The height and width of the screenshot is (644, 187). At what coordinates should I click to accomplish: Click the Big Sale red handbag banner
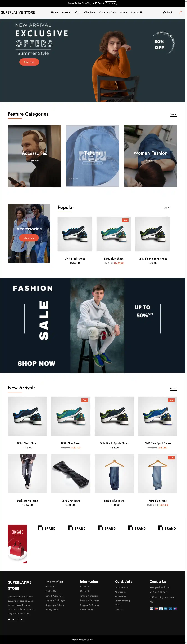17,544
